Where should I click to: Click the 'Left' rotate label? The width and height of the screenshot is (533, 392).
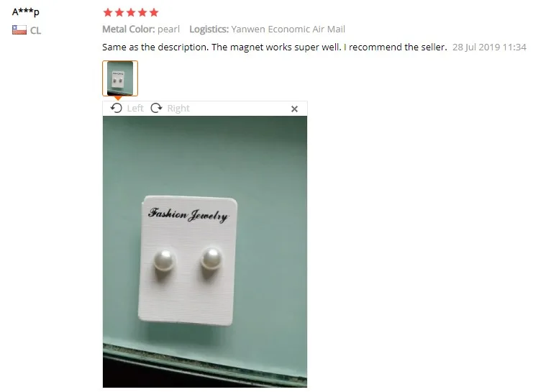pyautogui.click(x=135, y=108)
